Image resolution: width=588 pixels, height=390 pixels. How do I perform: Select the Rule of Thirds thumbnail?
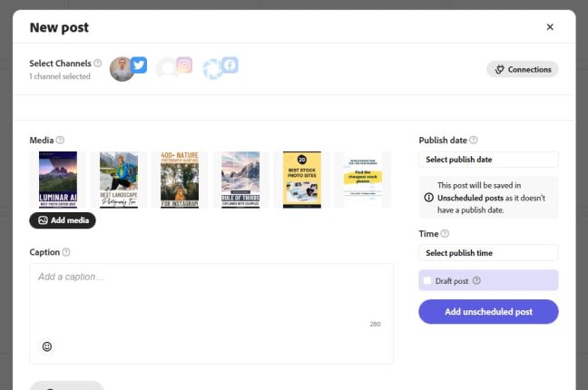pyautogui.click(x=240, y=180)
